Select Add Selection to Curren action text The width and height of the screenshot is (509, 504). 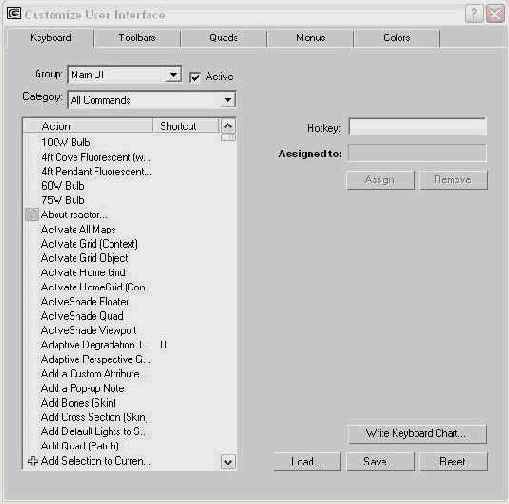click(x=96, y=461)
